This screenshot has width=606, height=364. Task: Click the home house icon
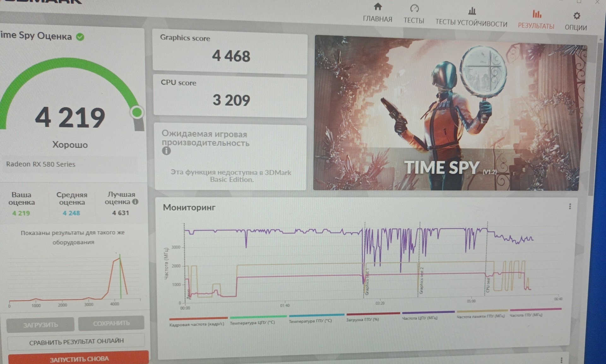(x=377, y=7)
